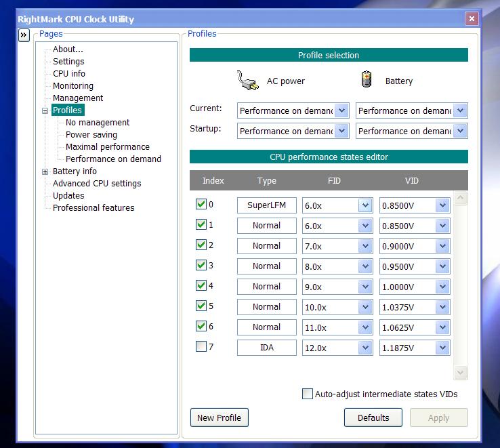Open VID dropdown showing 0.8500V for index 1
The image size is (500, 448).
[442, 226]
